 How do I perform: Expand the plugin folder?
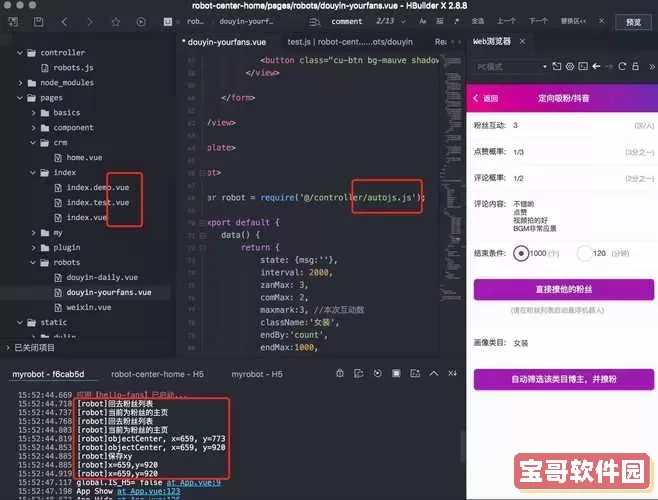click(x=33, y=248)
